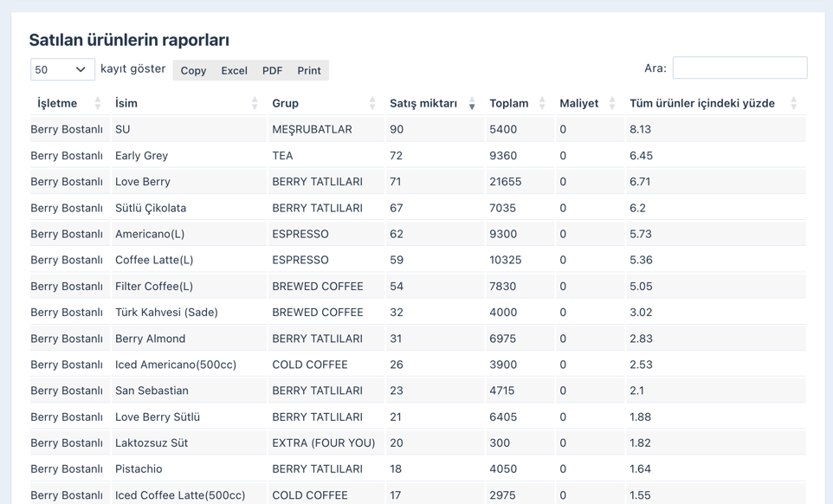Select the MEŞRUBATLAR group cell
This screenshot has height=504, width=833.
[x=312, y=129]
